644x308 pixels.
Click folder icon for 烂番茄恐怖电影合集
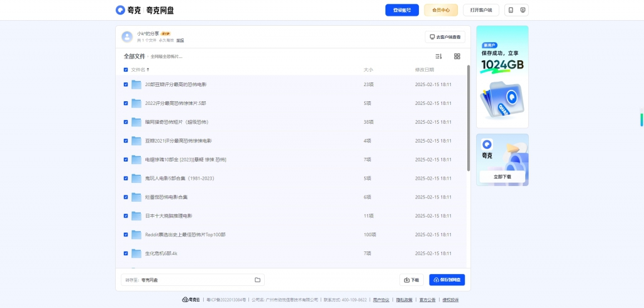click(x=136, y=197)
